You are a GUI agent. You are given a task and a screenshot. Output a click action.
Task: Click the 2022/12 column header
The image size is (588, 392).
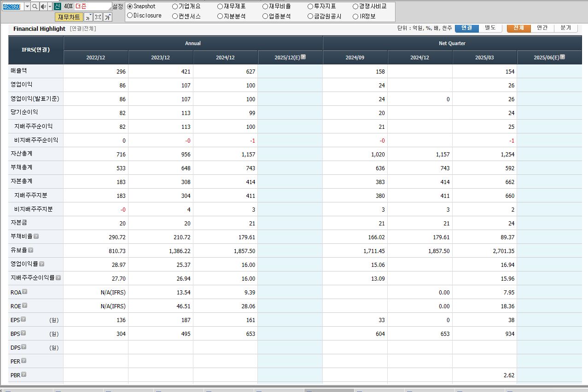pos(96,58)
